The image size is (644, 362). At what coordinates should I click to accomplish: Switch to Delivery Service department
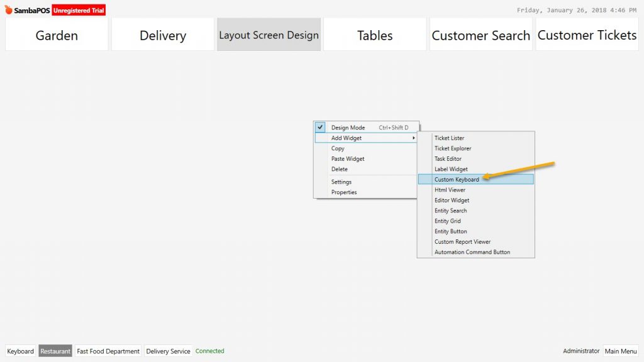tap(168, 351)
